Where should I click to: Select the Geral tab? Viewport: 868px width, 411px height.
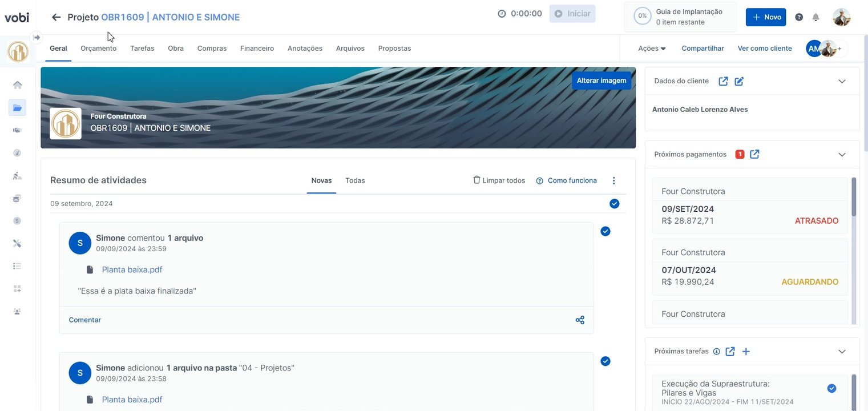[58, 49]
